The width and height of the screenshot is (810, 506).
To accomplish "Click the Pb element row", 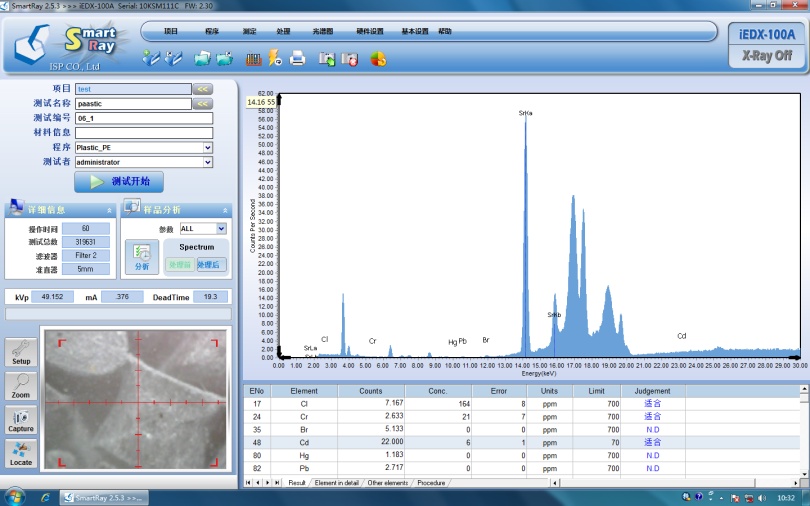I will point(521,468).
